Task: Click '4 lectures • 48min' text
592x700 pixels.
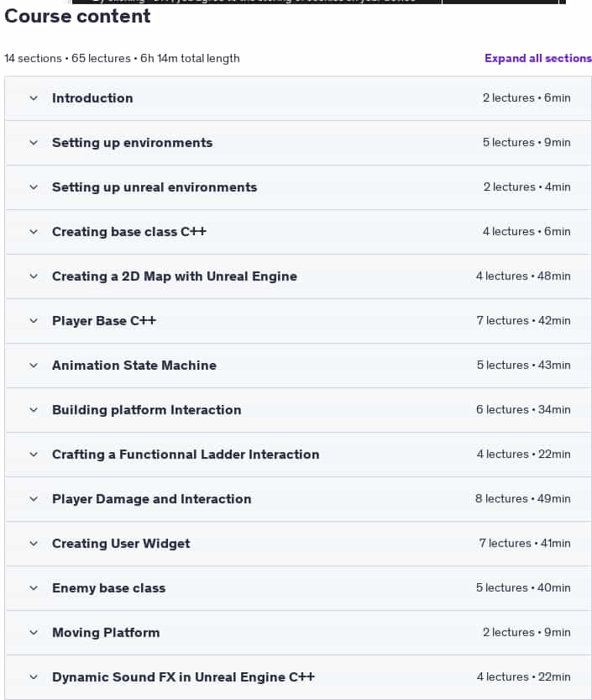Action: point(523,276)
